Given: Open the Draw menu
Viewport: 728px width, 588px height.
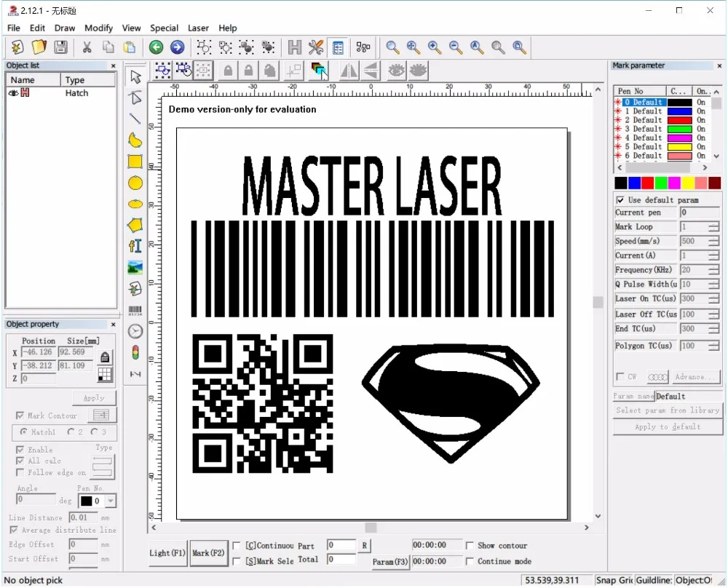Looking at the screenshot, I should (65, 28).
